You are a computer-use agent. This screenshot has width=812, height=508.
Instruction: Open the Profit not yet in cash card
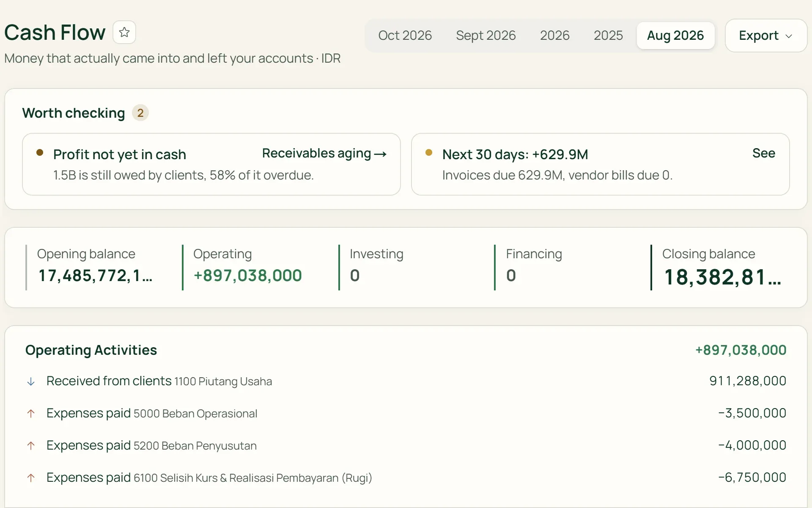click(211, 164)
